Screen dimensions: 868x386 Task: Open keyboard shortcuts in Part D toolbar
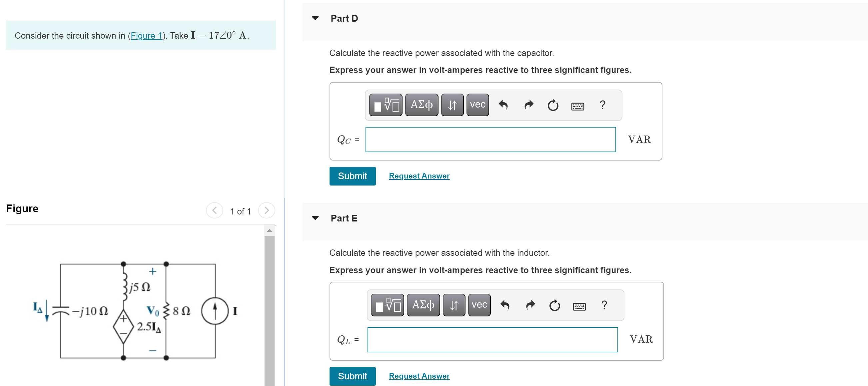click(x=577, y=106)
